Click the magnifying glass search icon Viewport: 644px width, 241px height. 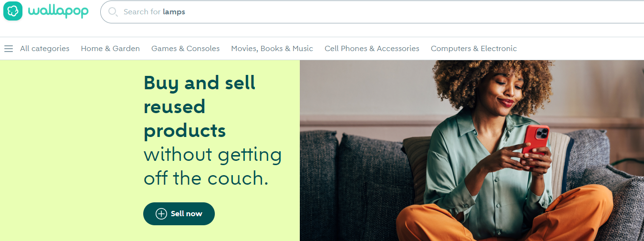pyautogui.click(x=113, y=12)
